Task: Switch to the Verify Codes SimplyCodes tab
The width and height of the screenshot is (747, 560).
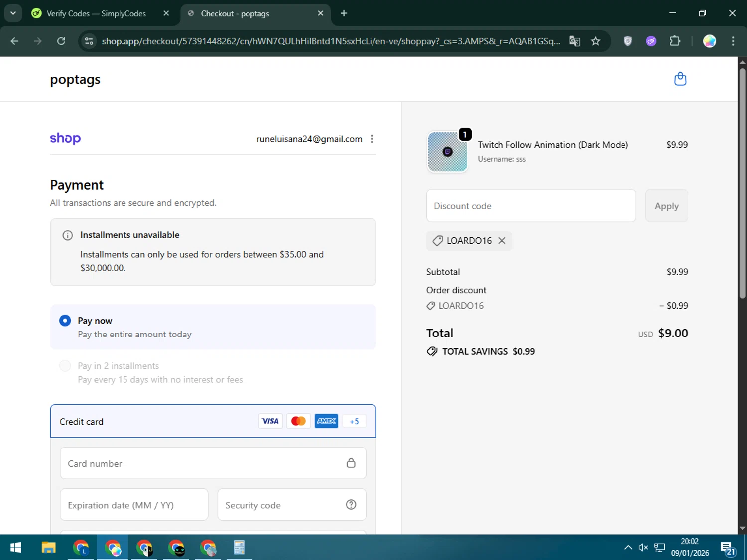Action: click(x=96, y=13)
